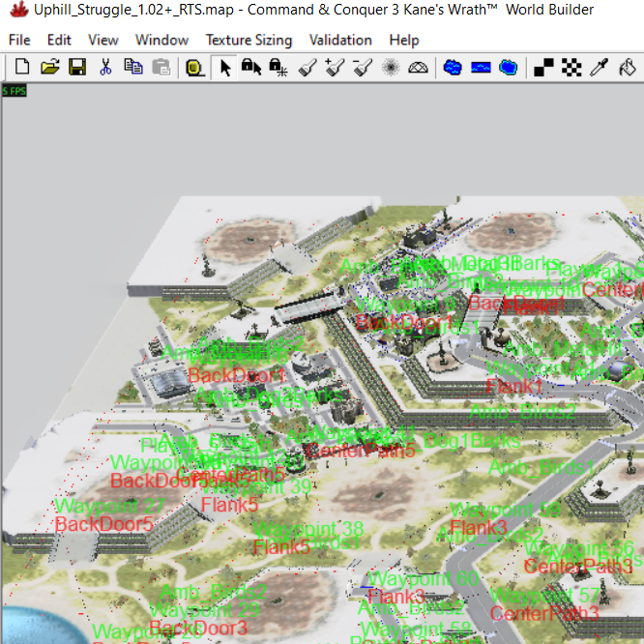Open the File menu
Image resolution: width=644 pixels, height=644 pixels.
19,40
